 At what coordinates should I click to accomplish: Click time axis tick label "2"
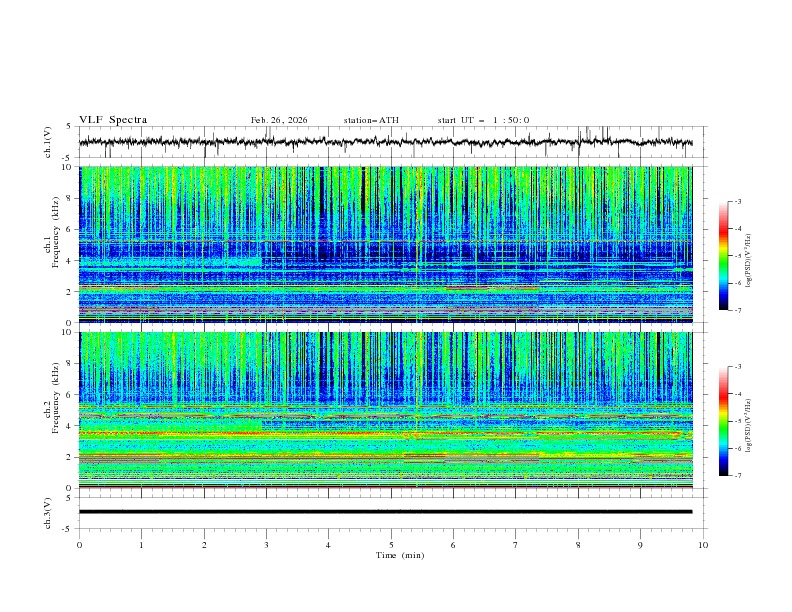(x=204, y=545)
